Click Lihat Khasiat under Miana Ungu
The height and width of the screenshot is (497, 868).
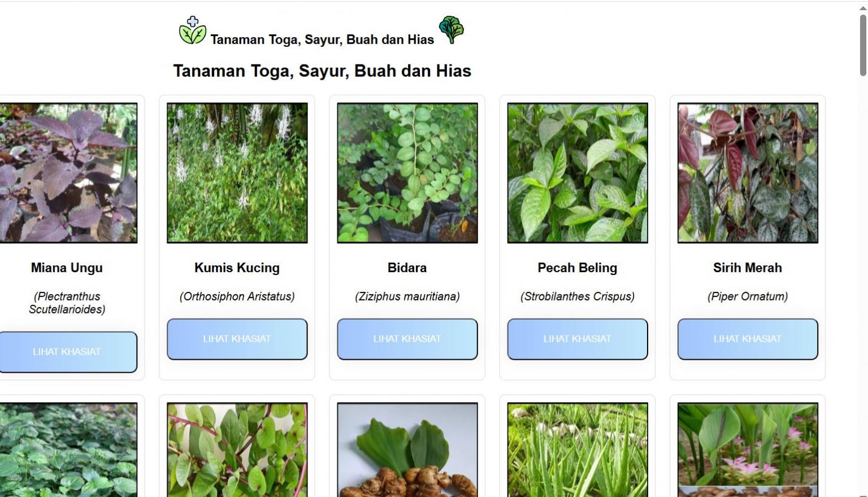[67, 352]
